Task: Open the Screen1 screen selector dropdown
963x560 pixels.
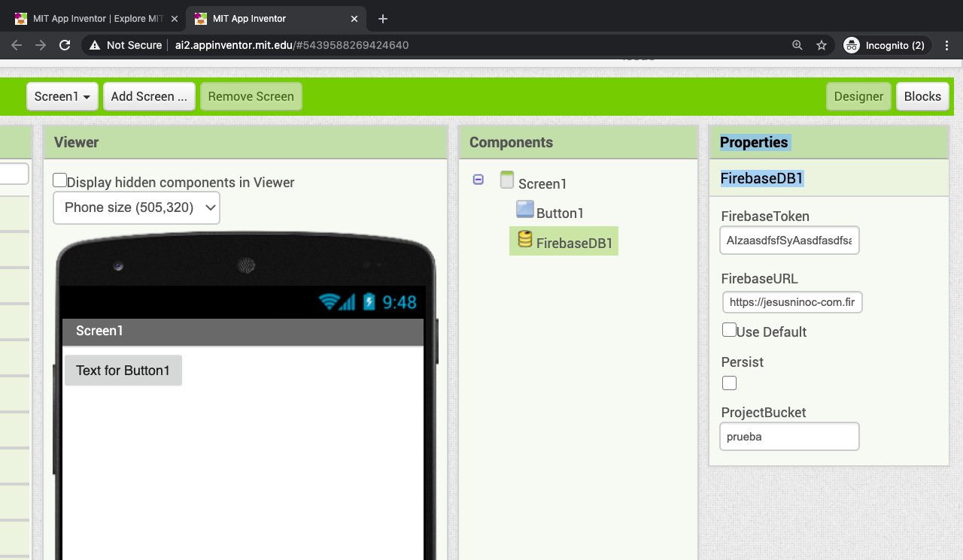Action: (62, 96)
